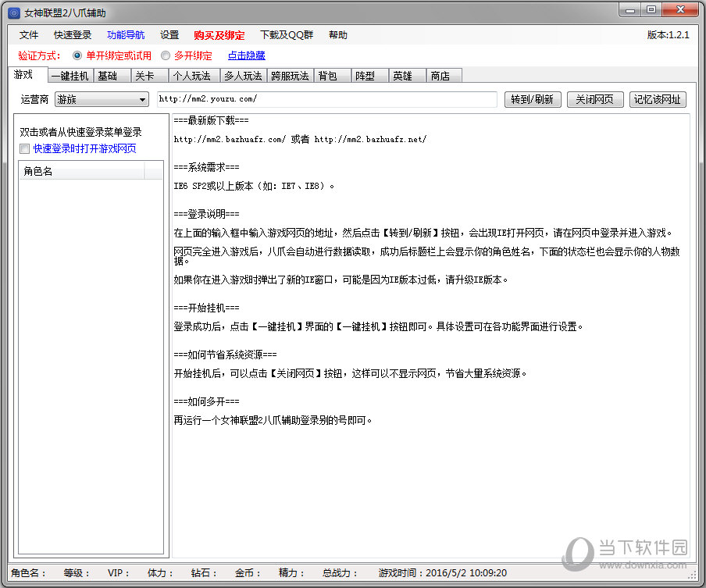Click the game URL address field
The image size is (706, 588).
pos(327,99)
